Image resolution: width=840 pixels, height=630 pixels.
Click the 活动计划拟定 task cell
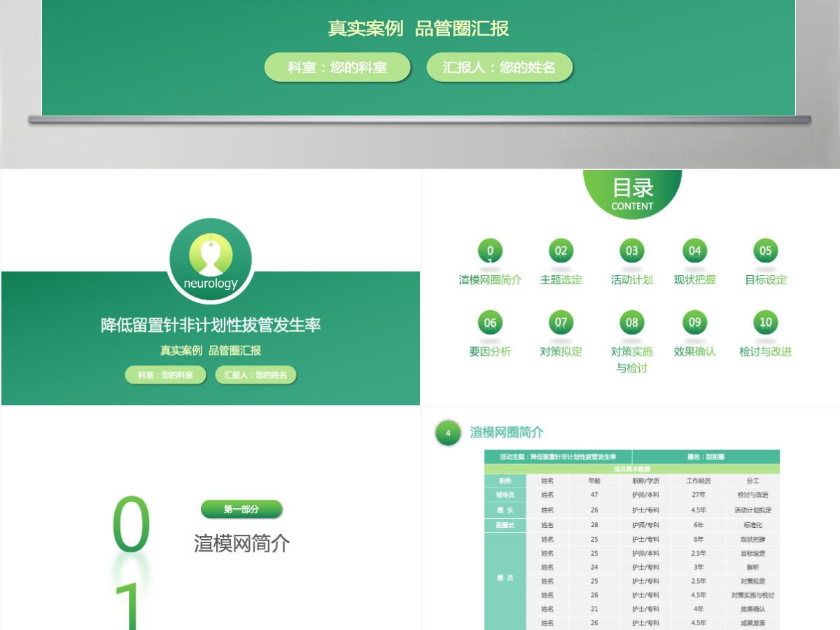pos(752,510)
